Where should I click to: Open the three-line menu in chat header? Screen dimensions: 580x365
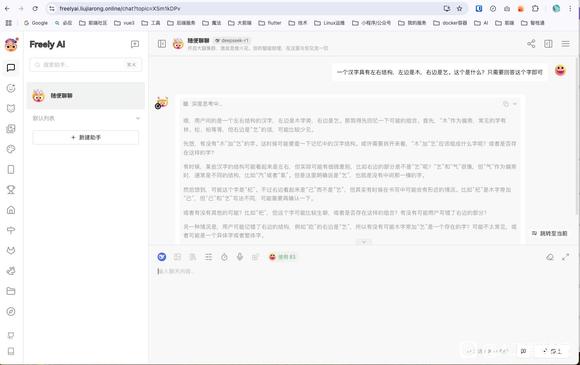point(566,44)
